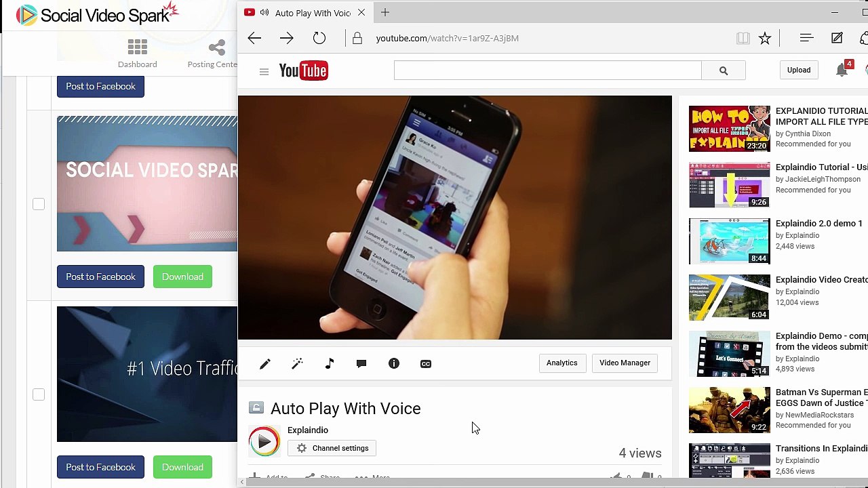Open new browser tab plus button
This screenshot has width=868, height=488.
coord(384,12)
